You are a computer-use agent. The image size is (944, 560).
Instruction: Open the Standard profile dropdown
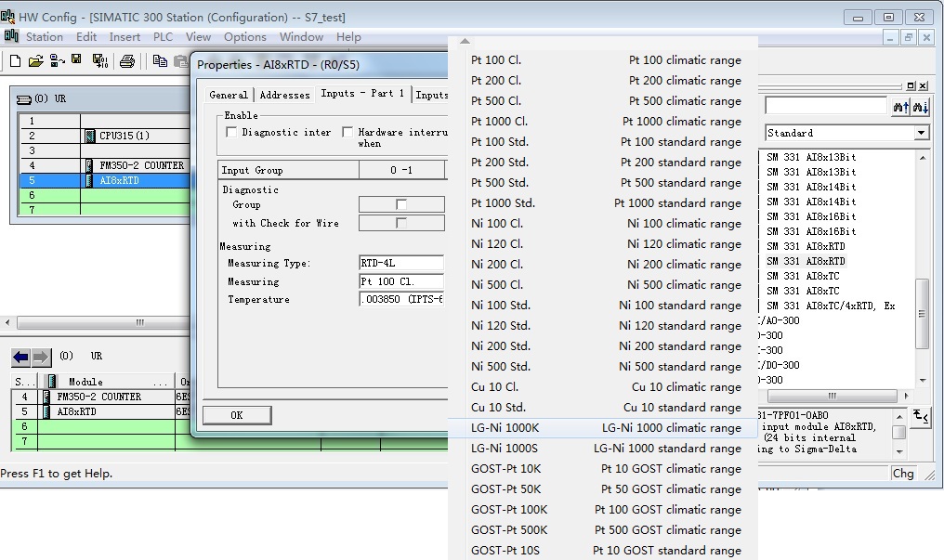click(921, 133)
